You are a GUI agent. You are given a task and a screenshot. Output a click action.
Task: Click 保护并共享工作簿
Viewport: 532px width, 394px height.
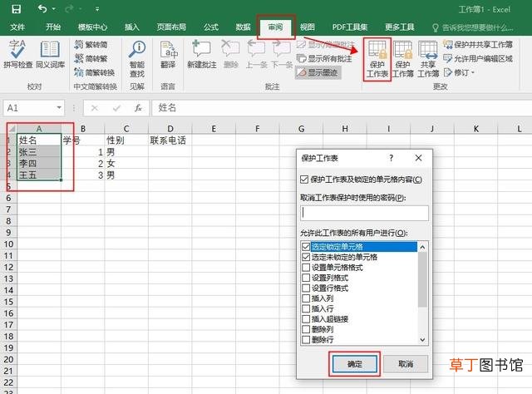click(x=478, y=44)
